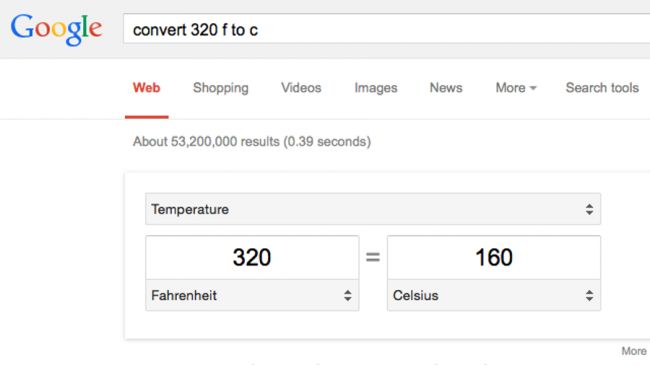The width and height of the screenshot is (650, 365).
Task: Expand the More menu in results tabs
Action: [x=516, y=88]
